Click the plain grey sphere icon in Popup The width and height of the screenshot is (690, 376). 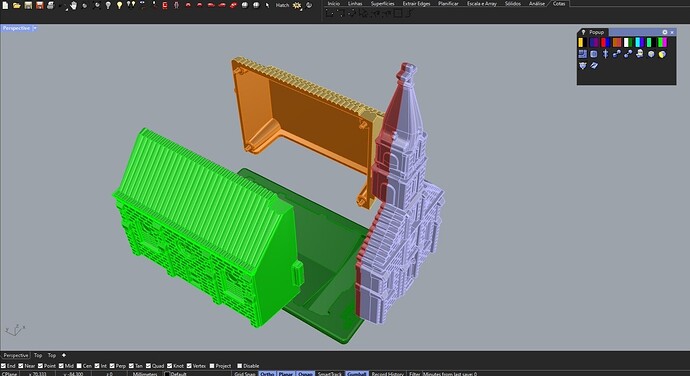(x=651, y=54)
